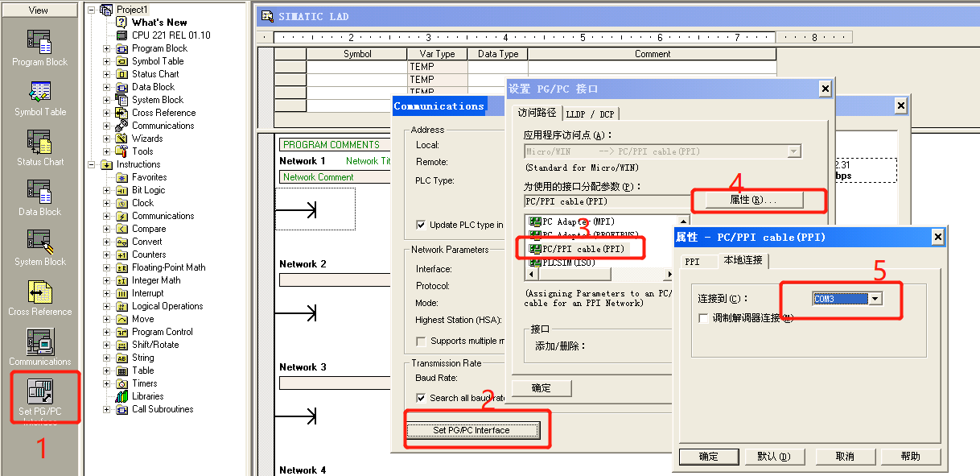Expand the Floating-Point Math node
The width and height of the screenshot is (980, 476).
click(x=106, y=267)
